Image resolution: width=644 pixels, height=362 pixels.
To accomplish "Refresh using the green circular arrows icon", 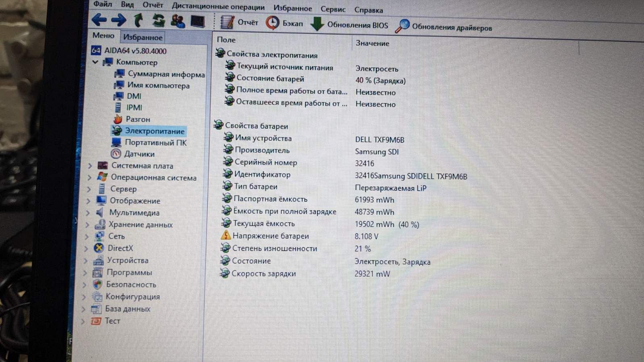I will pos(159,21).
